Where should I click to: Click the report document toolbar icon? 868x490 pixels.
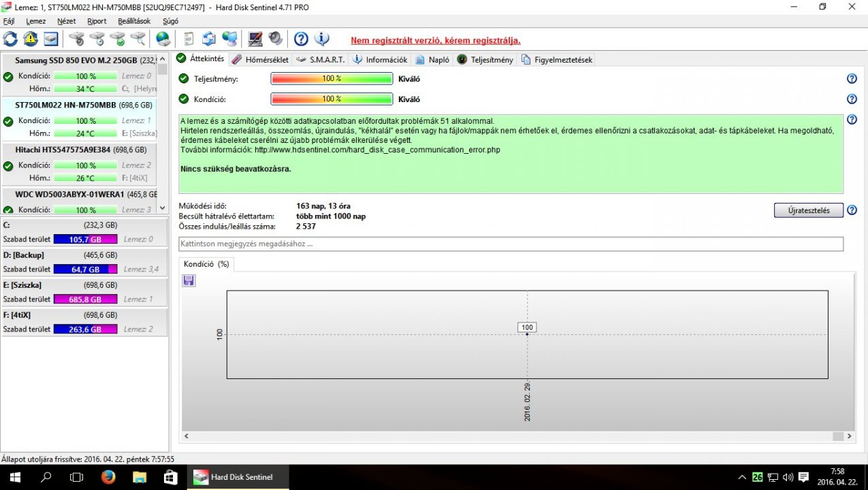189,39
